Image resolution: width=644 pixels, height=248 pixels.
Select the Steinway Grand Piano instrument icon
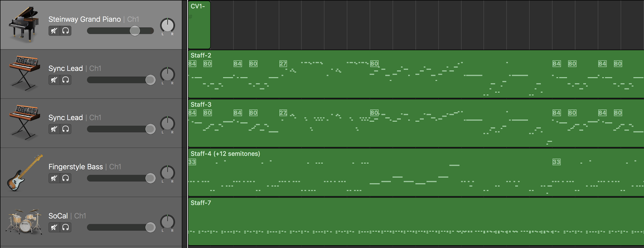(x=24, y=25)
